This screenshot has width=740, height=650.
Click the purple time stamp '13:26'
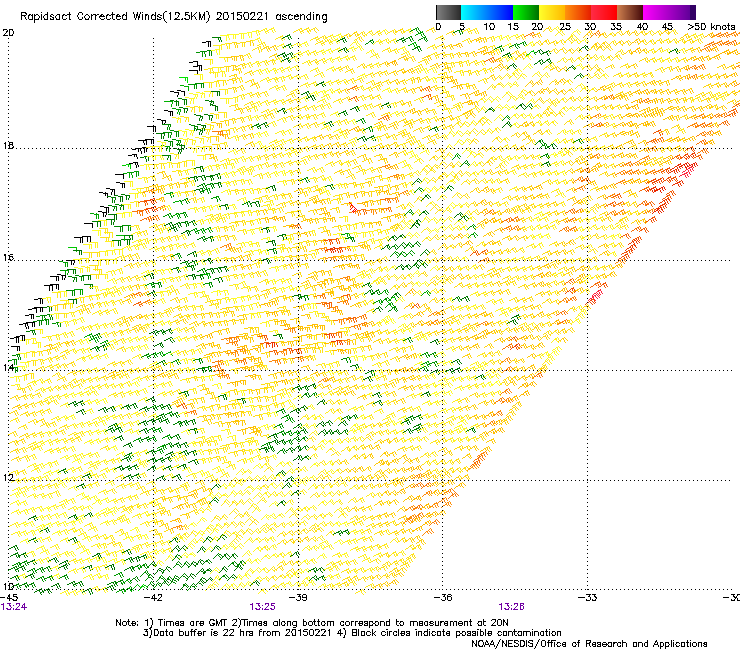pyautogui.click(x=512, y=607)
